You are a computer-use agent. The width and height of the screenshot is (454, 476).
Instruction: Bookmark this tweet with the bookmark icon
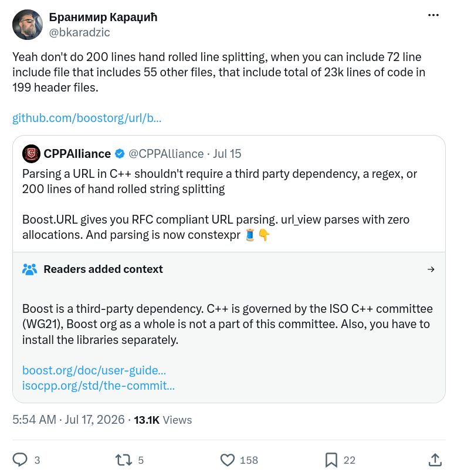[331, 460]
